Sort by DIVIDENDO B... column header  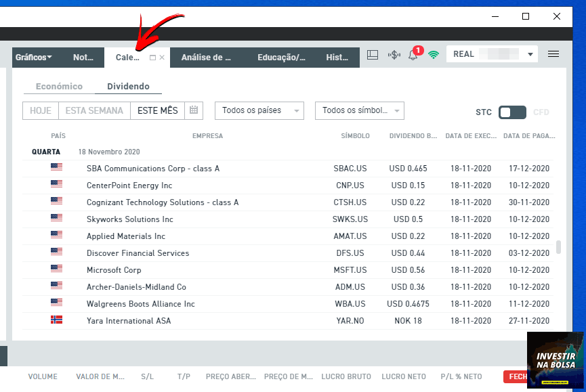tap(413, 136)
